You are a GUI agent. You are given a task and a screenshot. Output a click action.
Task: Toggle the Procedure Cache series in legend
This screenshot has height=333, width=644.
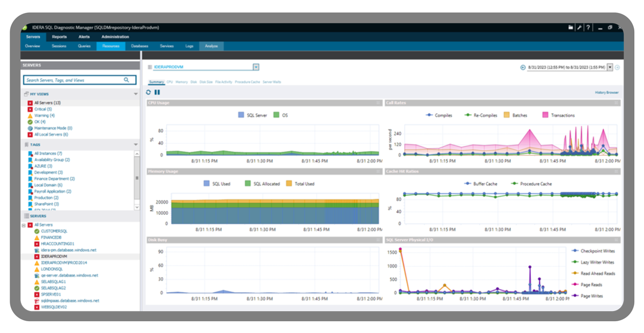(532, 184)
